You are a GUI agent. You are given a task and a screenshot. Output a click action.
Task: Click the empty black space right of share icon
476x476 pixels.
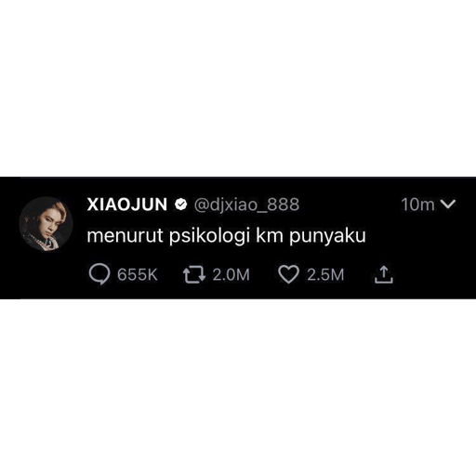pos(434,274)
